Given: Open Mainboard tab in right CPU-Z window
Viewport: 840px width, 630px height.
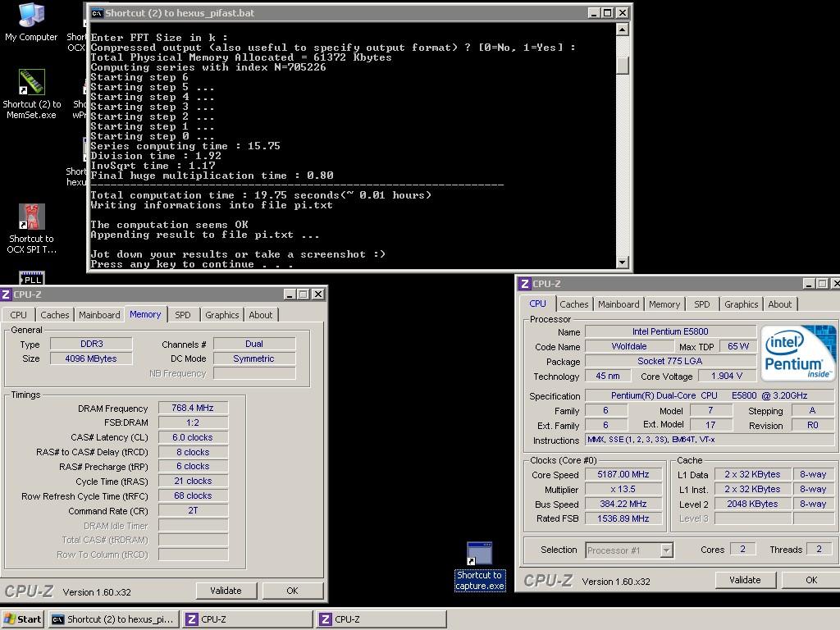Looking at the screenshot, I should click(619, 304).
